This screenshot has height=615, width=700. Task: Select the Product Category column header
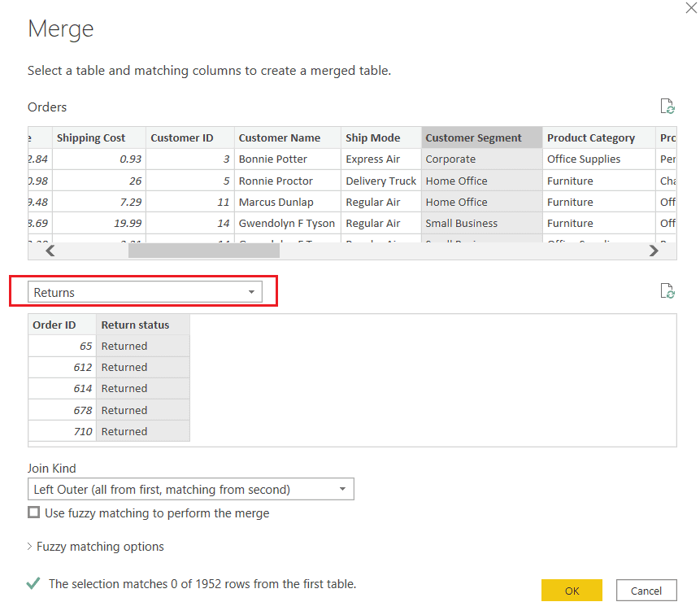[591, 137]
